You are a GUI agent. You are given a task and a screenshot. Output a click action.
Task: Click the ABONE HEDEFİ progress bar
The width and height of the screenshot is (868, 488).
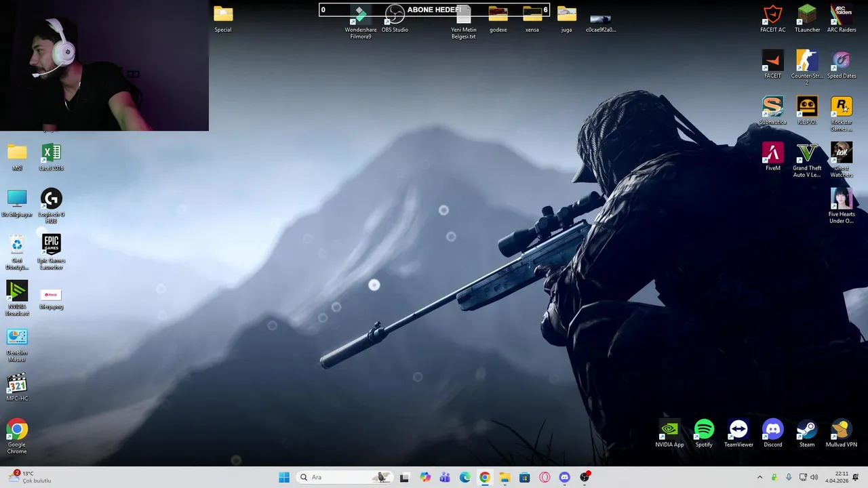point(434,9)
